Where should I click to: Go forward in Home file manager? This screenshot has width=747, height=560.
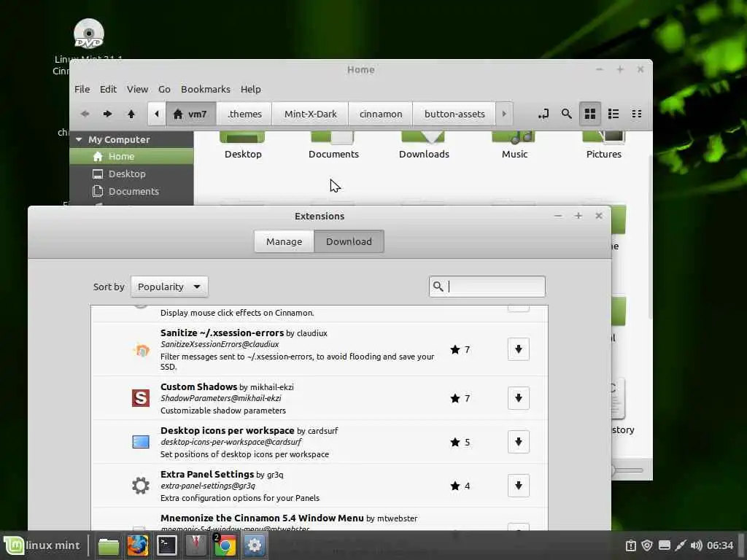click(108, 114)
